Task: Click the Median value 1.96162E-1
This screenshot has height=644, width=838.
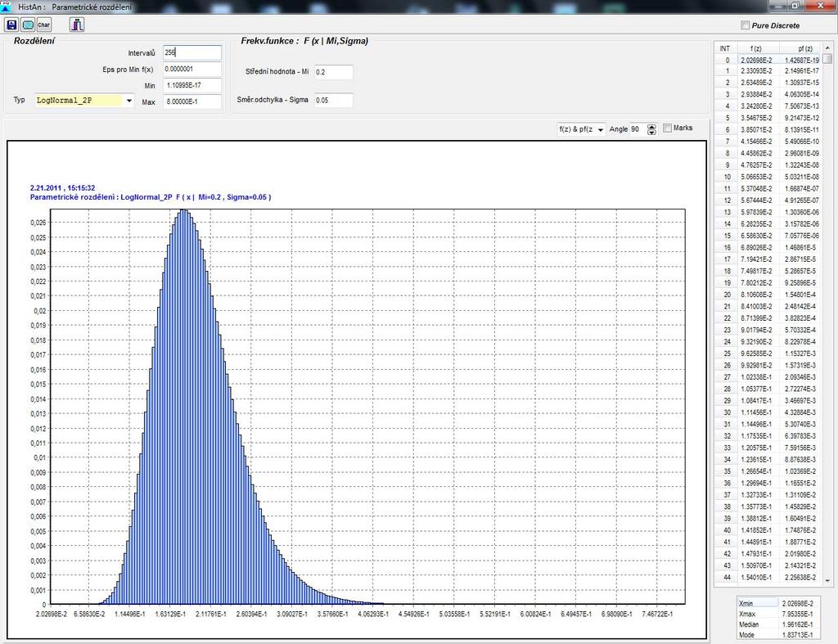Action: 797,624
